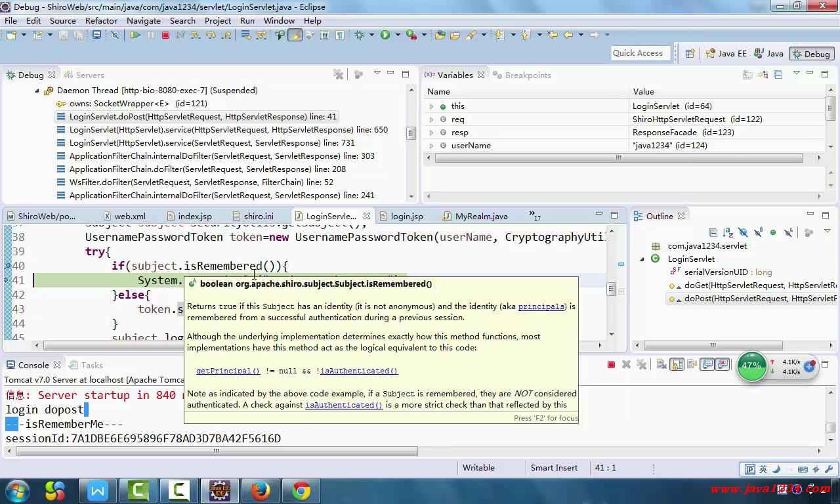This screenshot has width=840, height=504.
Task: Toggle Hide Fields in the Outline toolbar
Action: click(743, 232)
